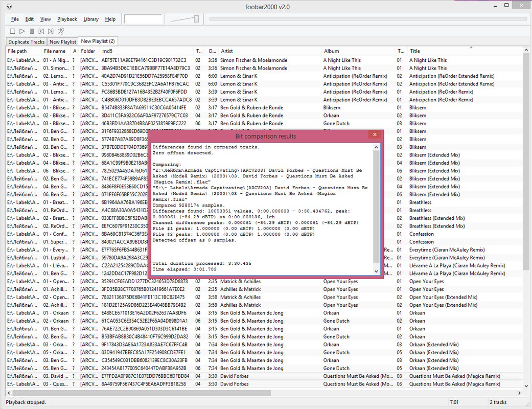This screenshot has height=409, width=532.
Task: Open the Library menu
Action: click(x=91, y=19)
